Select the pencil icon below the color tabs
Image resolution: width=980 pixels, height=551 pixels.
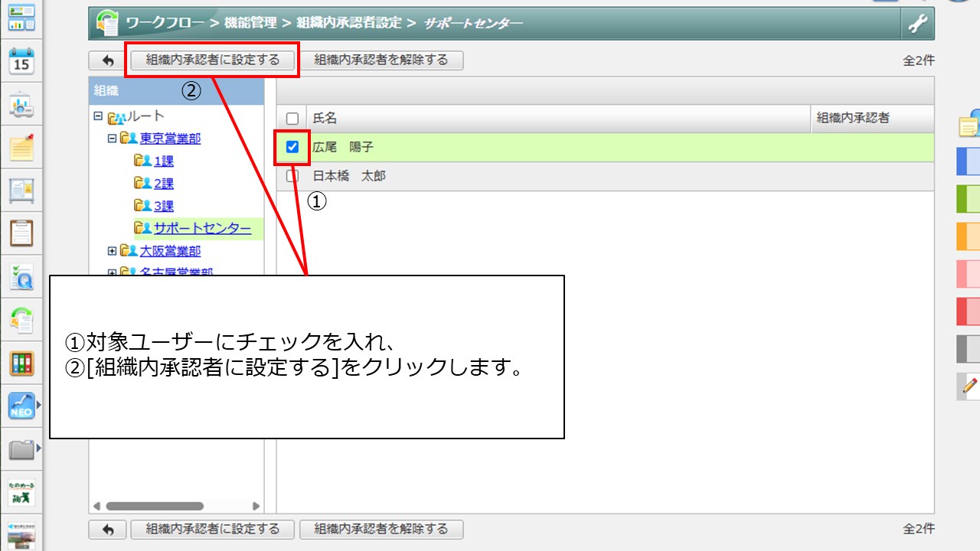tap(969, 386)
